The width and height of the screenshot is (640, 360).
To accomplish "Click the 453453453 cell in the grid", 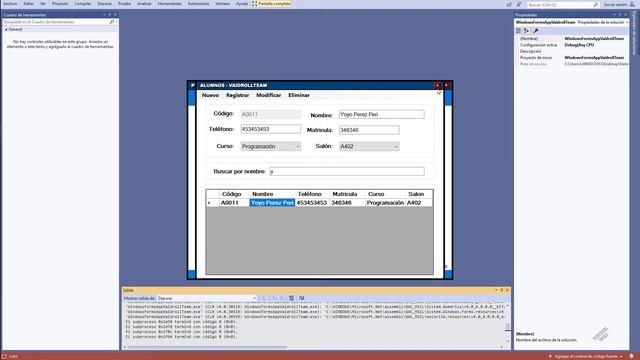I will tap(313, 202).
